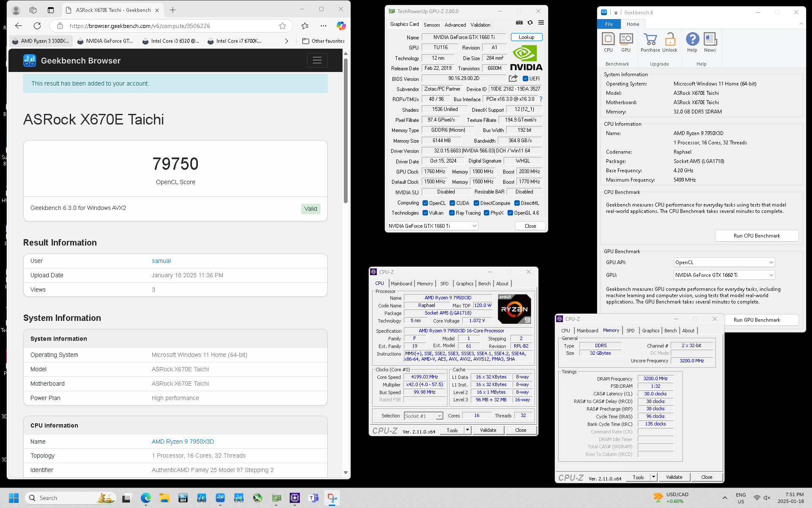The image size is (812, 508).
Task: Expand the favorites bar overflow chevron
Action: (287, 41)
